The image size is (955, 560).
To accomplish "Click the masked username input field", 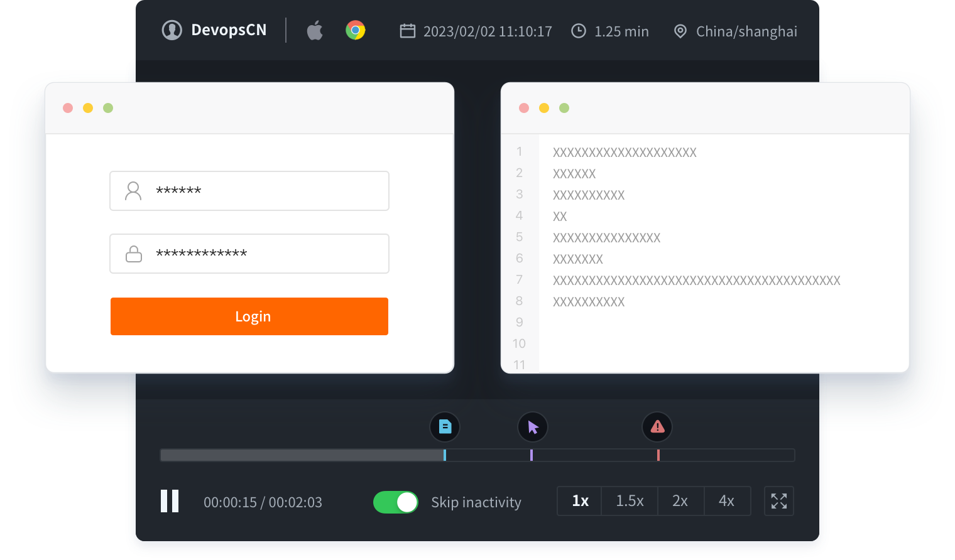I will click(x=249, y=191).
